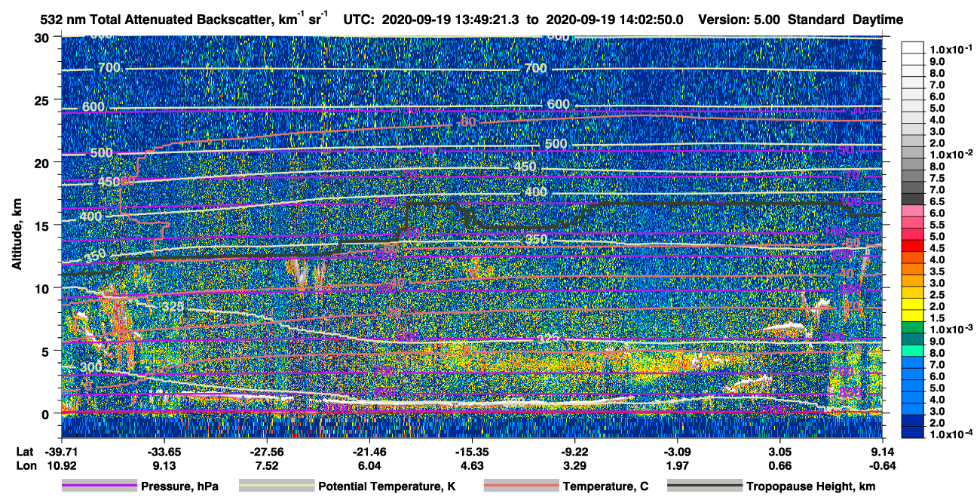Click colorbar label 2.5
Image resolution: width=980 pixels, height=503 pixels.
pos(938,294)
